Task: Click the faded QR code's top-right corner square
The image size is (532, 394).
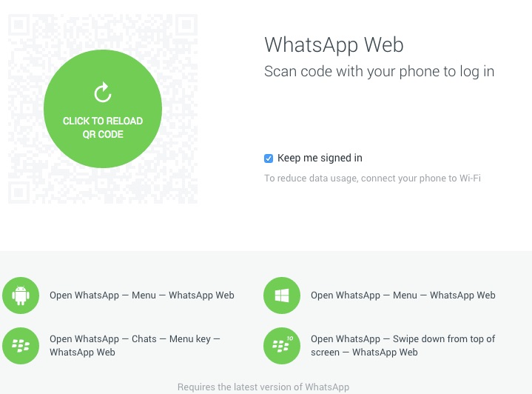Action: point(186,24)
